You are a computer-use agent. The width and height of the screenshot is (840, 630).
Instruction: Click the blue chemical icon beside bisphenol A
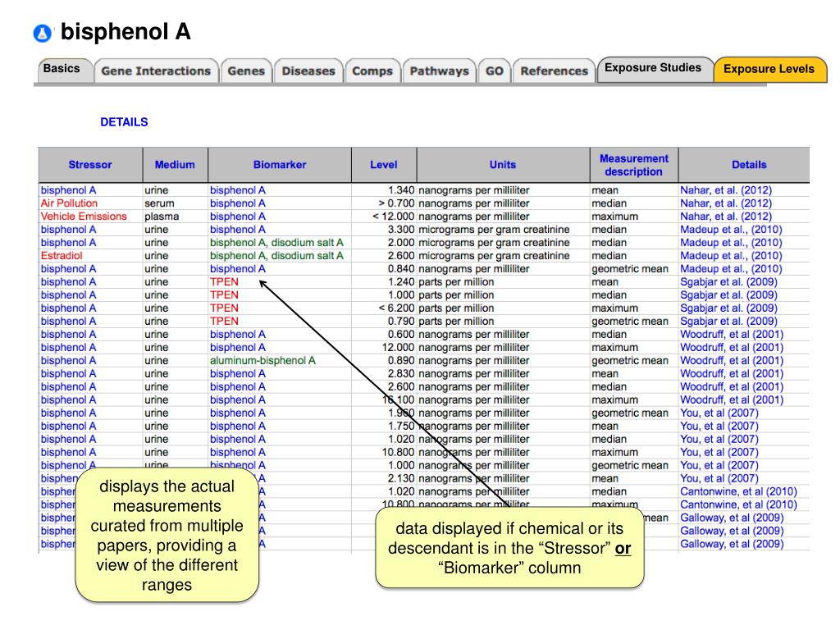pos(43,33)
